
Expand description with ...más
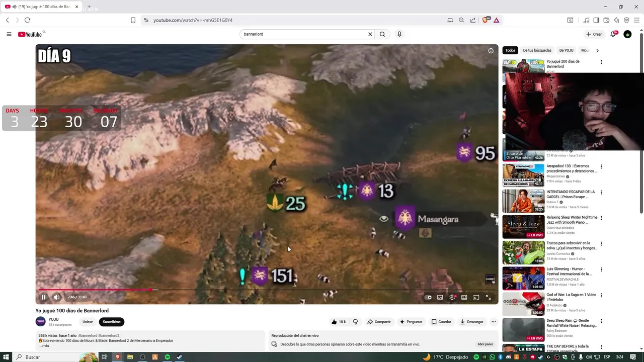point(44,346)
